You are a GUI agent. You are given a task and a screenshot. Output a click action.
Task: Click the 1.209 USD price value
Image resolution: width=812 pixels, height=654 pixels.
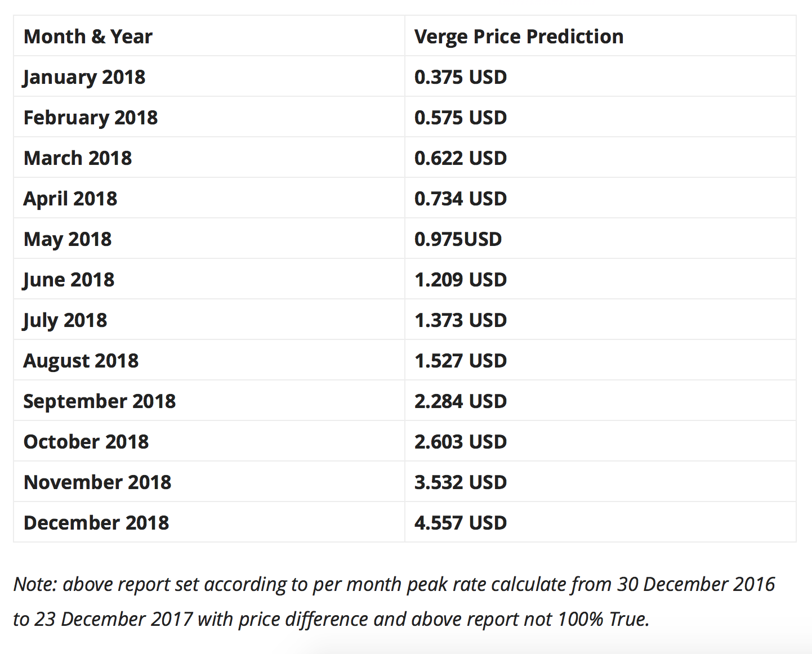click(x=461, y=280)
